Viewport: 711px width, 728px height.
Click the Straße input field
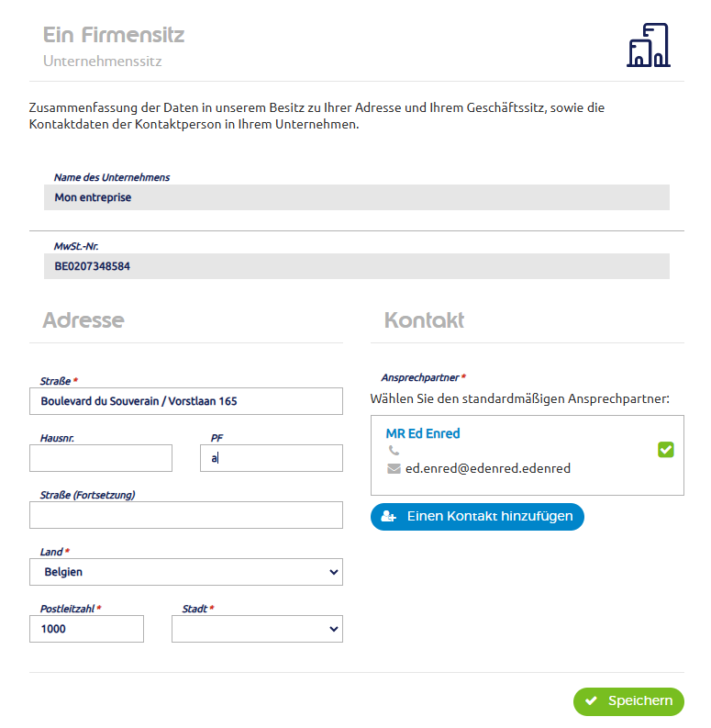tap(186, 401)
